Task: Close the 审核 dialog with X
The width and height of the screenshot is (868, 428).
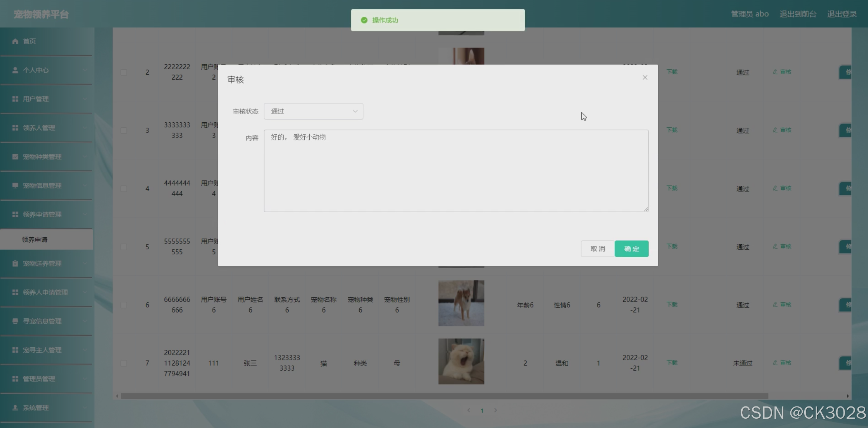Action: tap(645, 77)
